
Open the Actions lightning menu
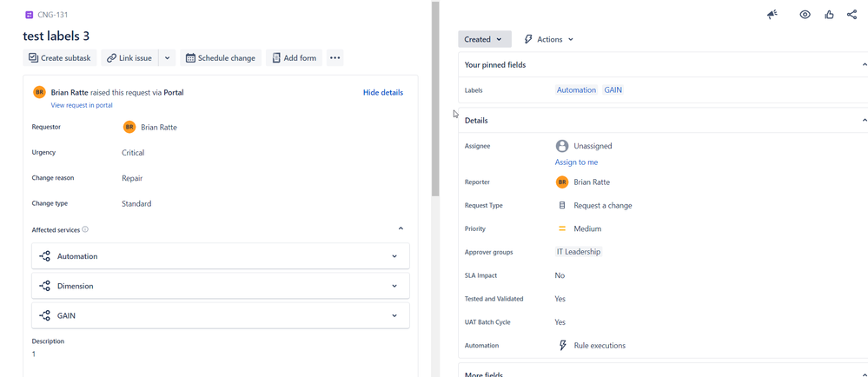click(x=548, y=39)
